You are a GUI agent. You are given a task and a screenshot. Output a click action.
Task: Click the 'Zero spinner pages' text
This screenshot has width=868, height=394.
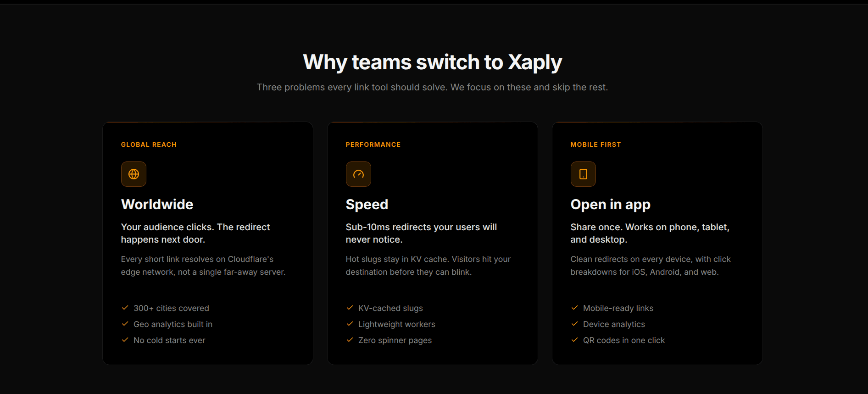(x=395, y=340)
